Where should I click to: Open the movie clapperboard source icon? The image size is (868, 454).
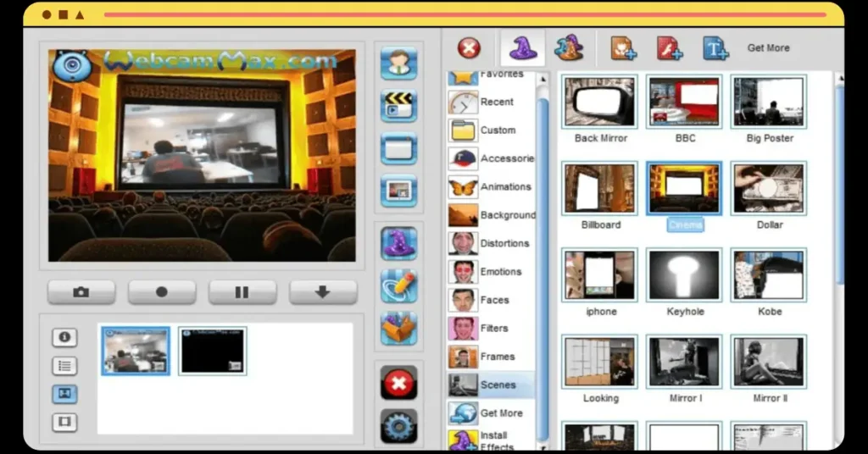pos(398,106)
